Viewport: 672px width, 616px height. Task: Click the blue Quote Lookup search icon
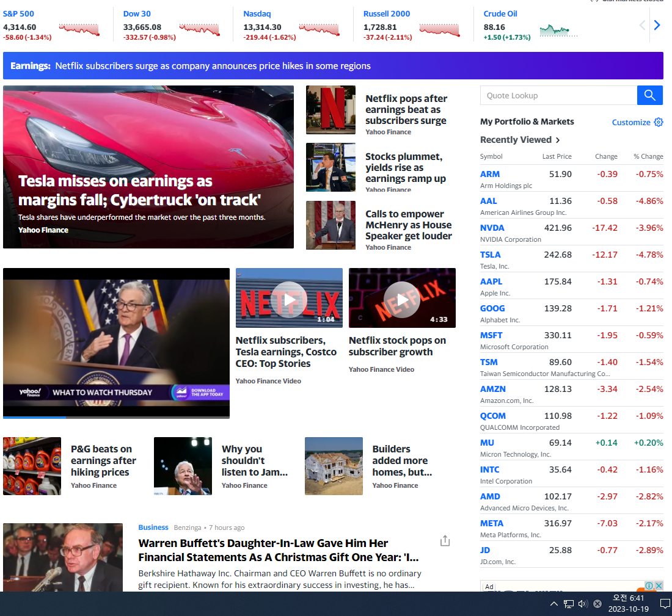pos(650,95)
